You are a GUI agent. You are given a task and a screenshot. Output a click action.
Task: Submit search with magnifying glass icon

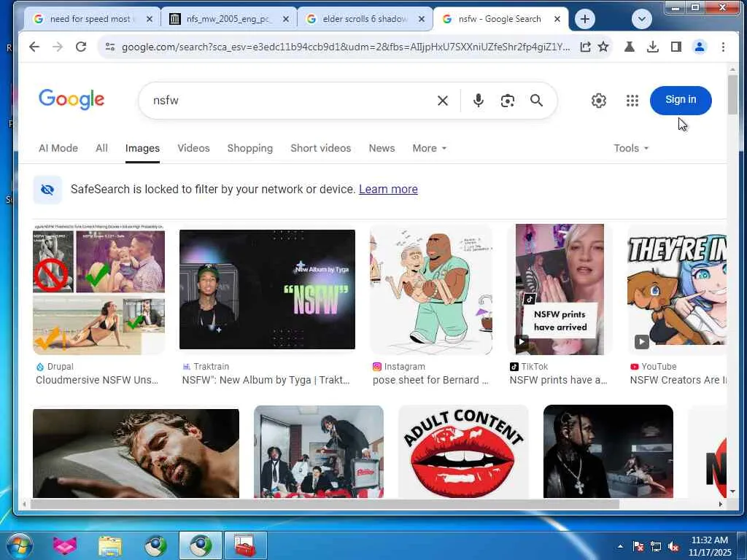pos(536,101)
